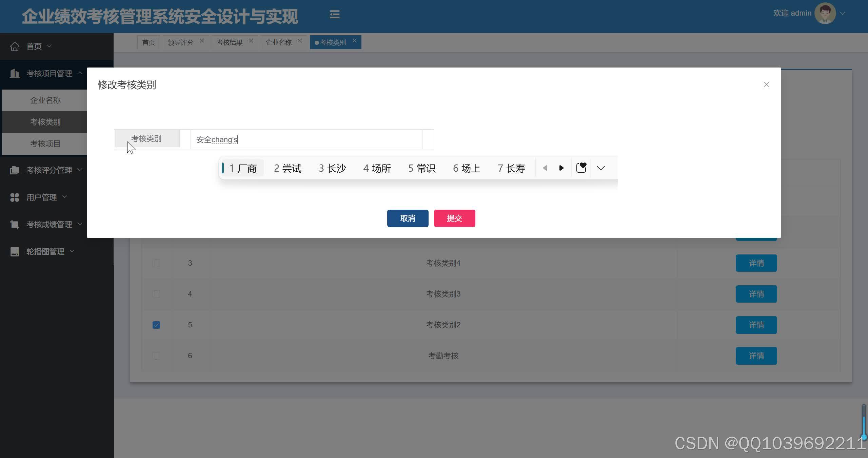Image resolution: width=868 pixels, height=458 pixels.
Task: Click the 取消 cancel button
Action: pos(408,218)
